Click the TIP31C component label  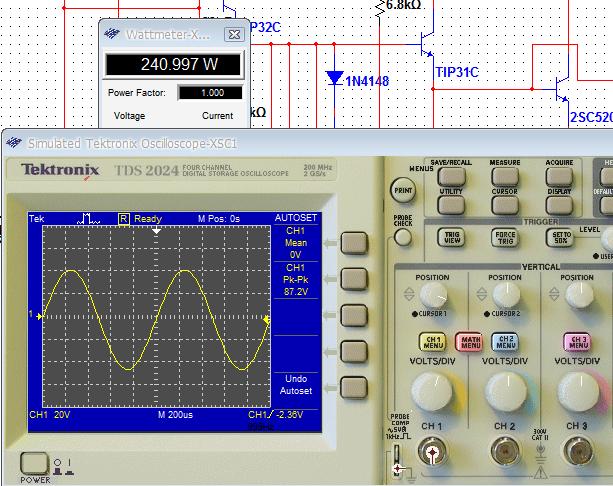[x=457, y=72]
